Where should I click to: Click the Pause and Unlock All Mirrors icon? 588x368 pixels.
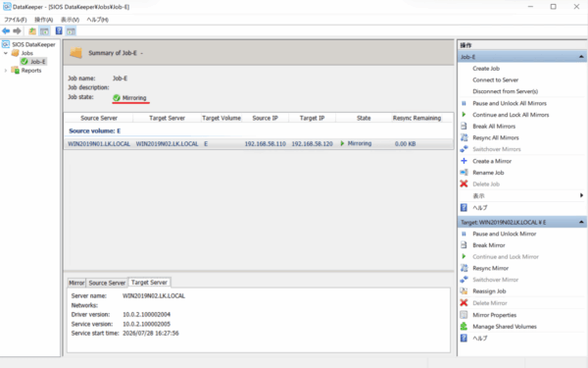point(464,103)
